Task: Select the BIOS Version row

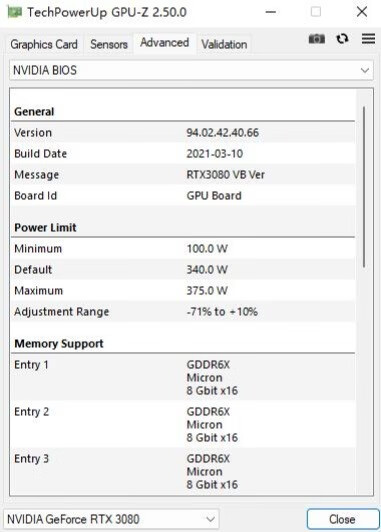Action: click(183, 133)
